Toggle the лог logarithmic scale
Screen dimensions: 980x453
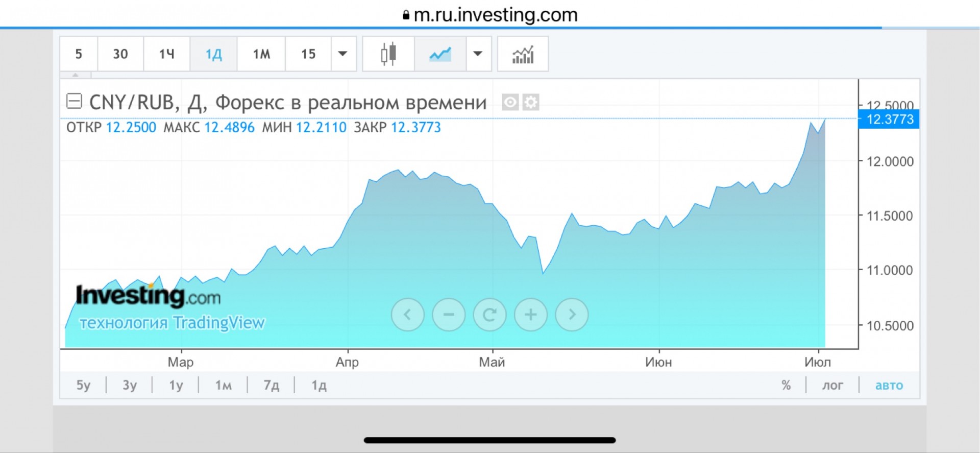(832, 385)
